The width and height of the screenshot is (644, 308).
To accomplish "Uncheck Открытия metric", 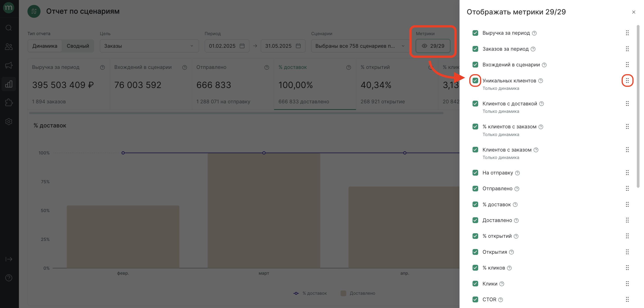I will pos(475,252).
